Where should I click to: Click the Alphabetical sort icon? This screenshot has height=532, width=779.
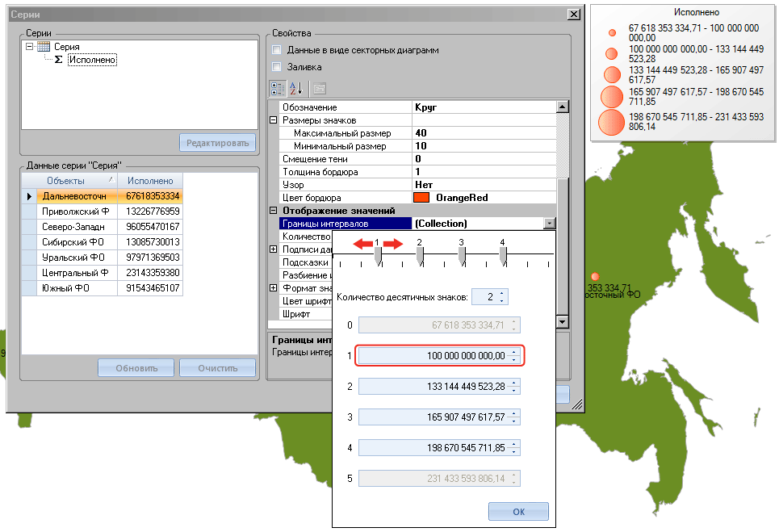[x=296, y=89]
